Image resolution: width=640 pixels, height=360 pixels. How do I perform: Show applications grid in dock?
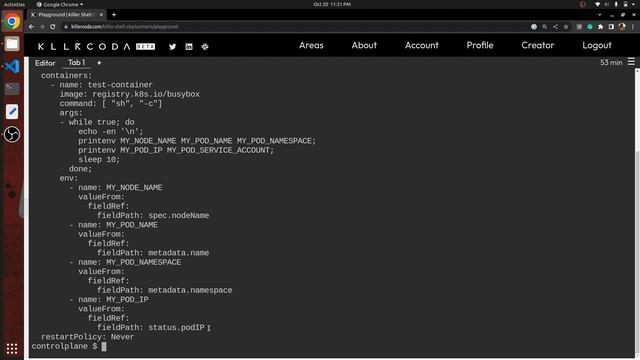coord(12,348)
